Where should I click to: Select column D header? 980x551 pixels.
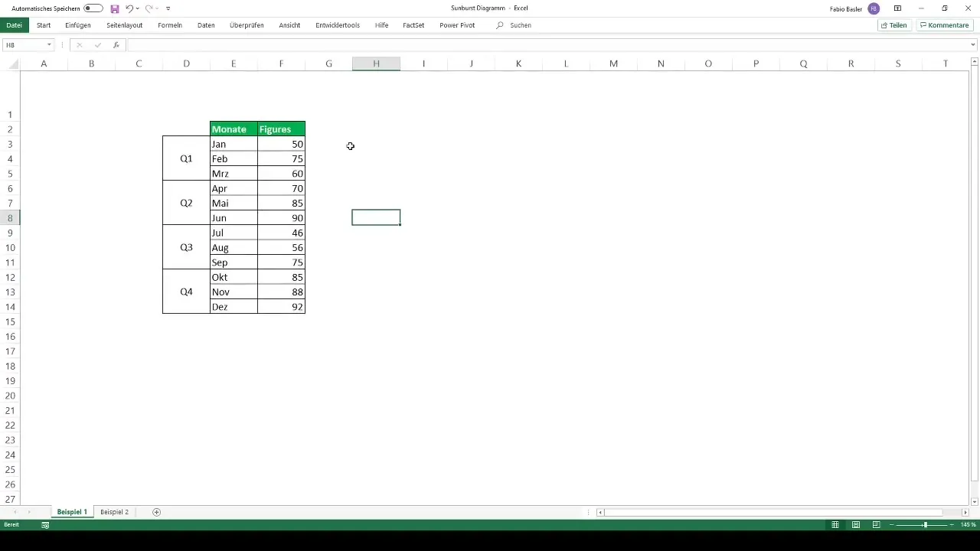[x=186, y=64]
